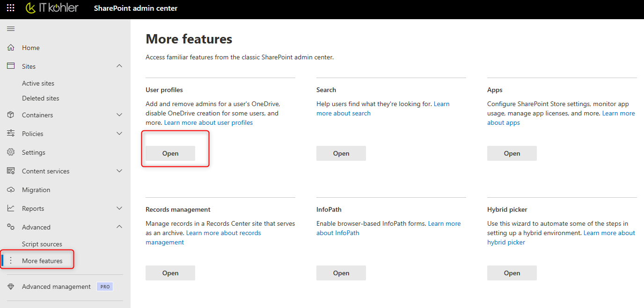Open Deleted sites page
Image resolution: width=644 pixels, height=308 pixels.
pyautogui.click(x=40, y=98)
